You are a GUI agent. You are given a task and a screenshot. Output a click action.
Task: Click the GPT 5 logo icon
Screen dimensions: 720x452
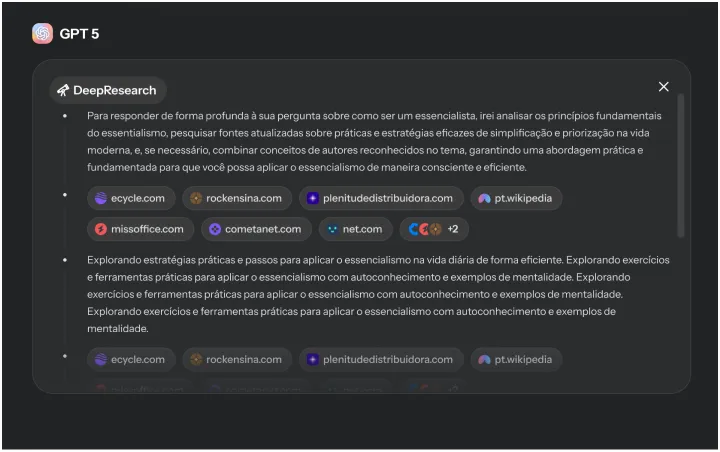pos(42,34)
